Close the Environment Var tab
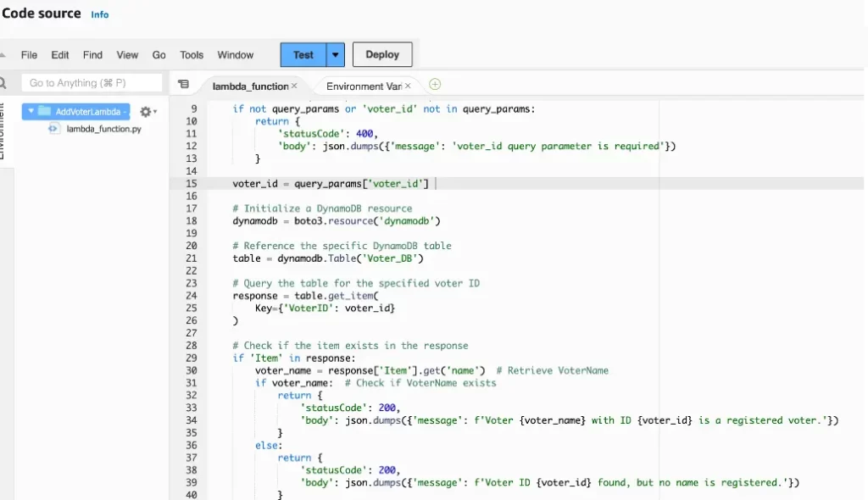This screenshot has width=868, height=500. 408,86
